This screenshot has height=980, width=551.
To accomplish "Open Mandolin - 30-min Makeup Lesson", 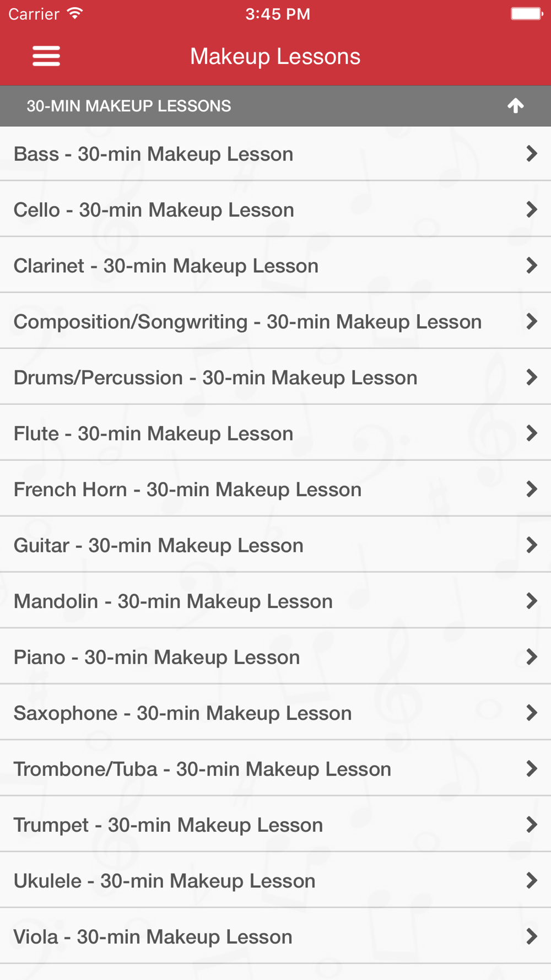I will pyautogui.click(x=173, y=601).
